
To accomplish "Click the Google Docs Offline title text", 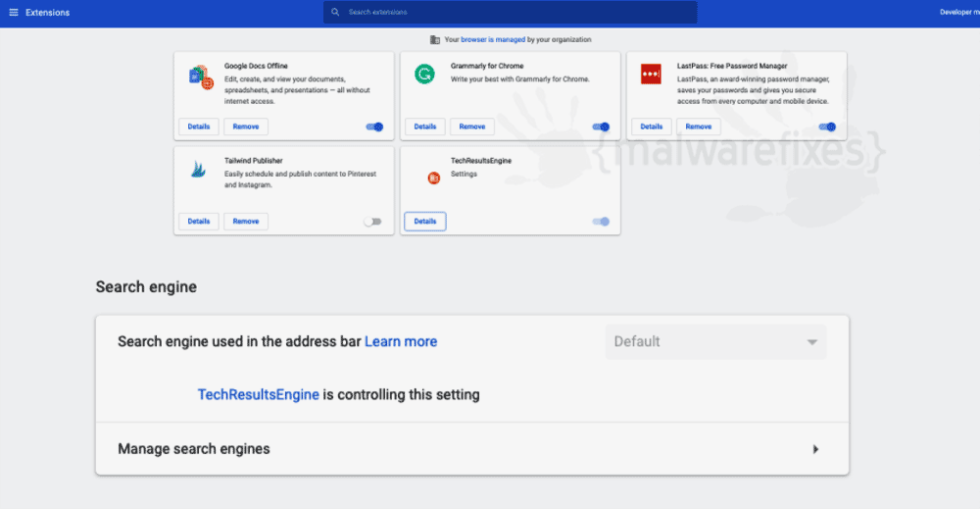I will [x=256, y=66].
